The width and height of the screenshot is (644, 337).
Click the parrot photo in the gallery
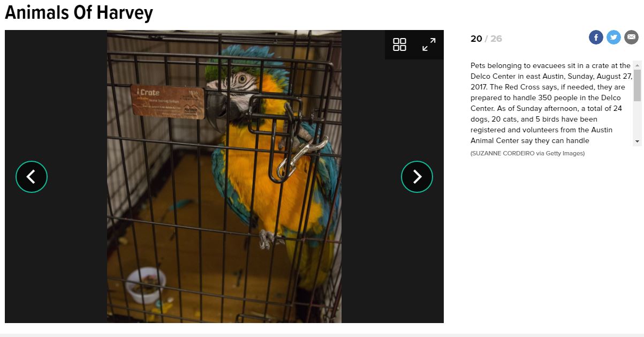point(224,176)
